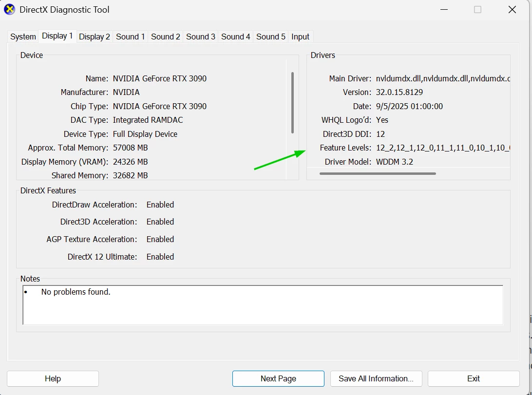Viewport: 532px width, 395px height.
Task: Click 'Integrated RAMDAC' value
Action: (148, 120)
